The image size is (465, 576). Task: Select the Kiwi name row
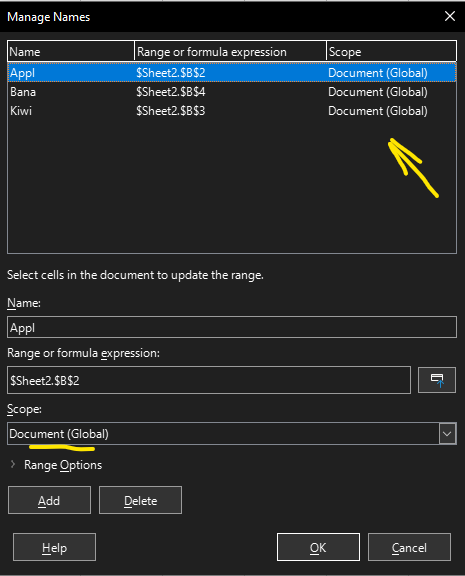[x=232, y=111]
